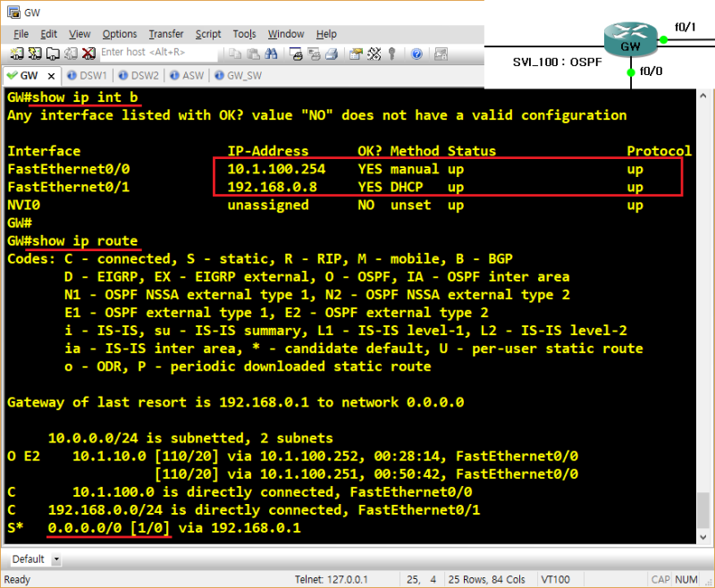
Task: Expand the Default button bar dropdown
Action: click(56, 559)
